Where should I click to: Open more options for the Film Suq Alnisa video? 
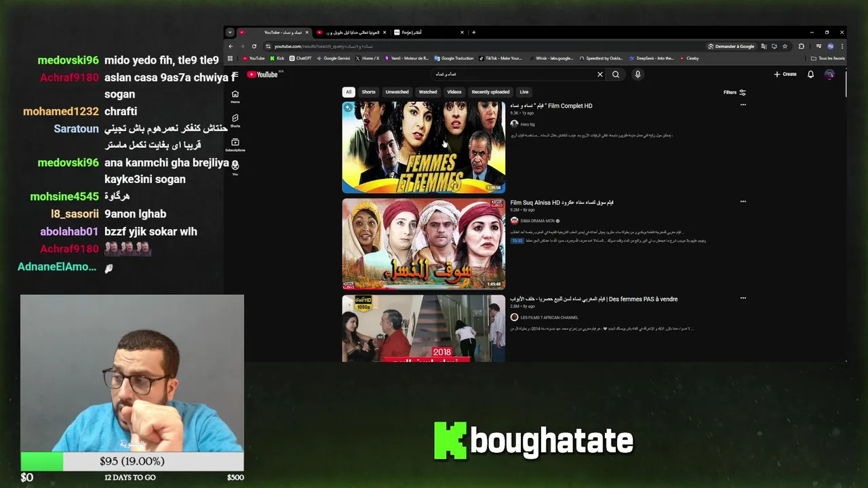coord(743,201)
